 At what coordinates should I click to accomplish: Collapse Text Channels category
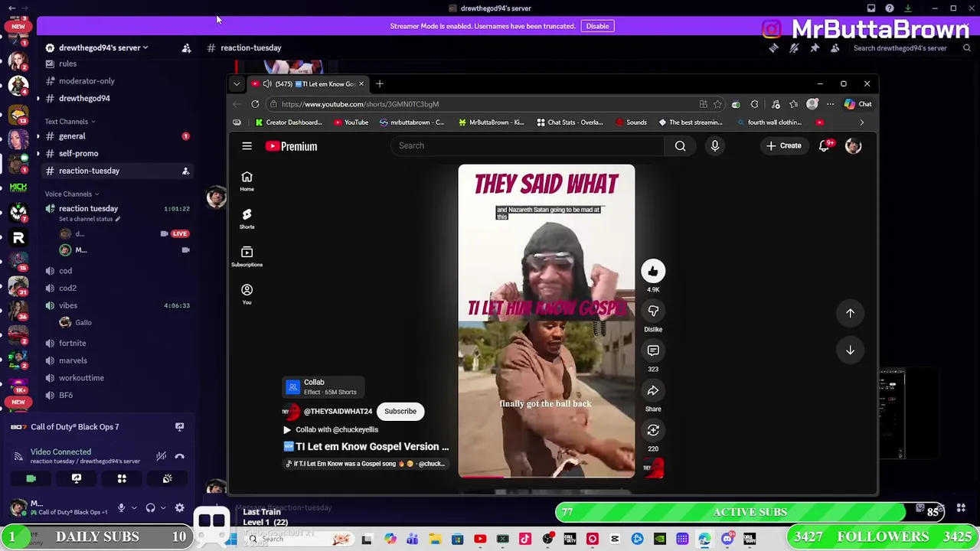coord(70,121)
